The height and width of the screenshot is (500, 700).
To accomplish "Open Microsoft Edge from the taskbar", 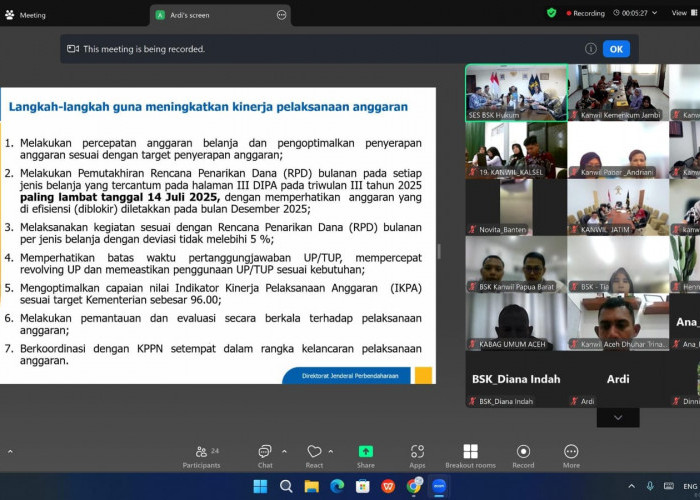I will (337, 486).
